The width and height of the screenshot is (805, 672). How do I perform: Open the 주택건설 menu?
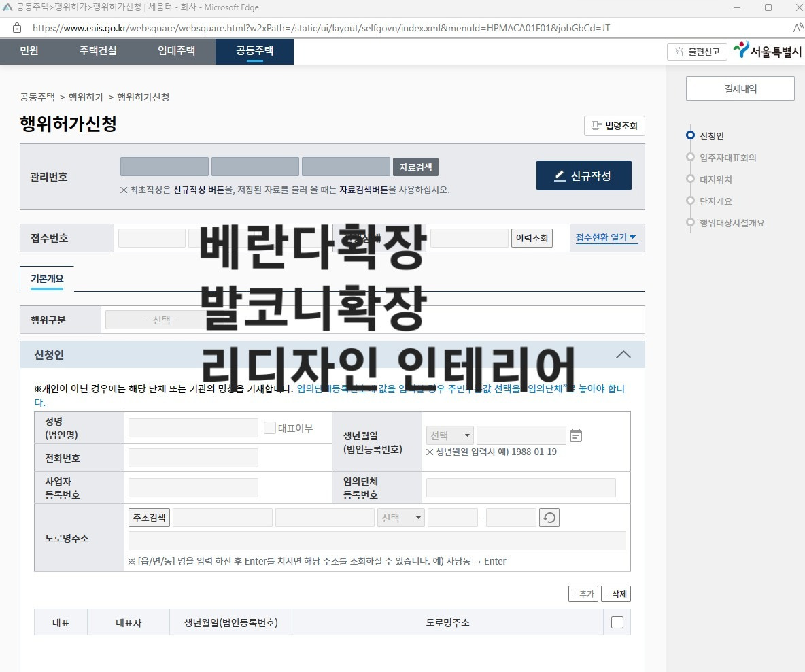tap(98, 50)
